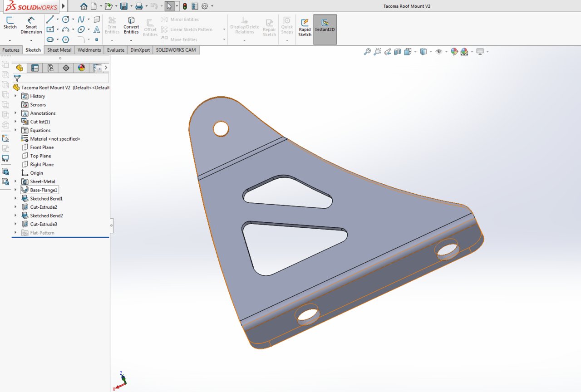Viewport: 581px width, 392px height.
Task: Click the Section View icon
Action: (x=398, y=52)
